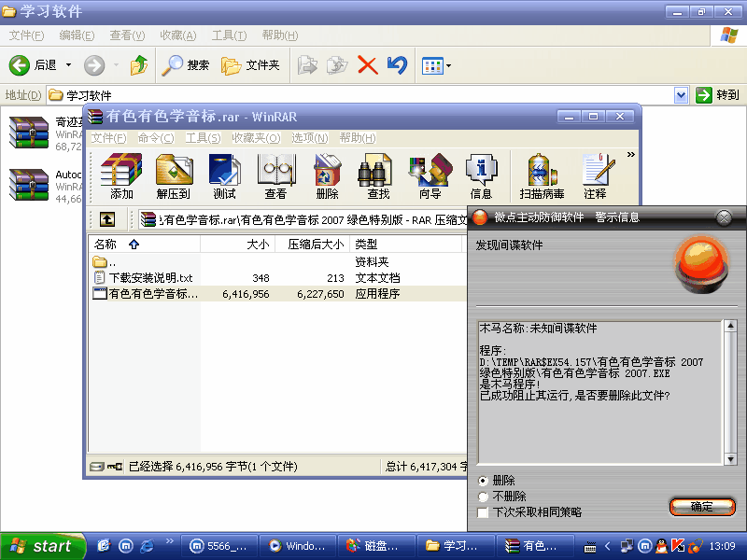This screenshot has height=560, width=747.
Task: Close the 微点主动防御软件 warning dialog
Action: pos(725,217)
